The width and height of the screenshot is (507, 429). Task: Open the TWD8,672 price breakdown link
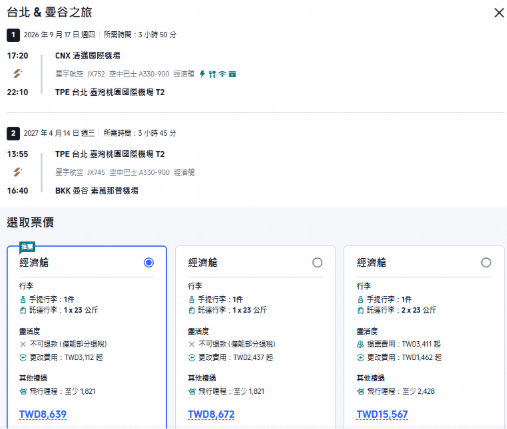[211, 414]
